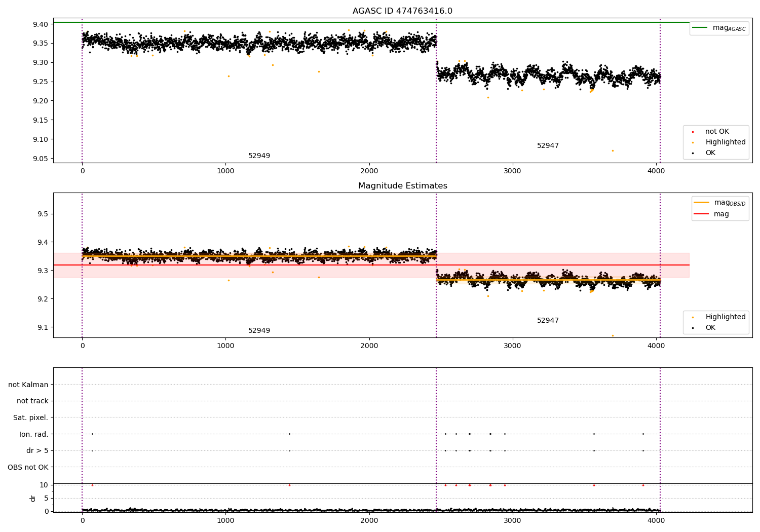
Task: Click the "9.4" y tick on Magnitude Estimates plot
Action: pos(43,243)
